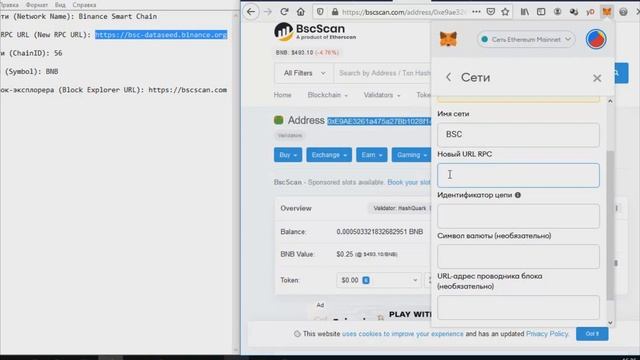640x360 pixels.
Task: Open the Blockchain nav menu
Action: [x=327, y=95]
